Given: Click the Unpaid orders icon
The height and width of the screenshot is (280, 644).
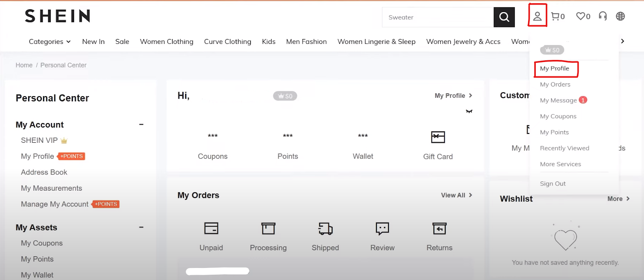Looking at the screenshot, I should (211, 229).
